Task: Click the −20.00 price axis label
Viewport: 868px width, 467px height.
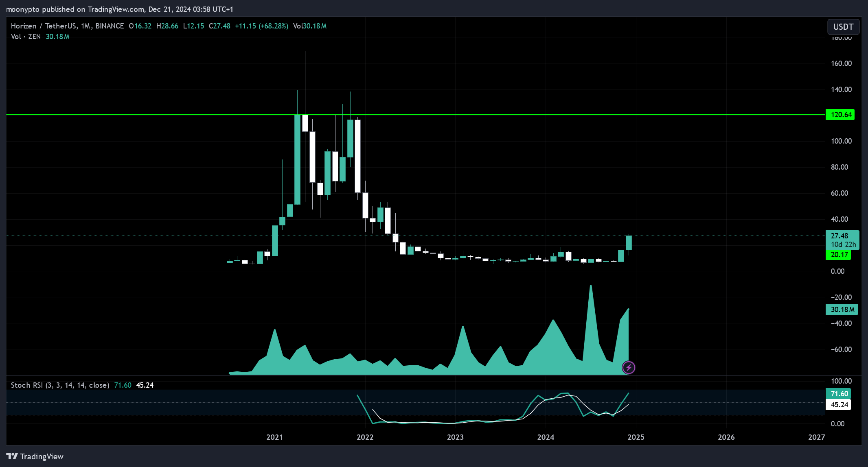Action: tap(841, 297)
